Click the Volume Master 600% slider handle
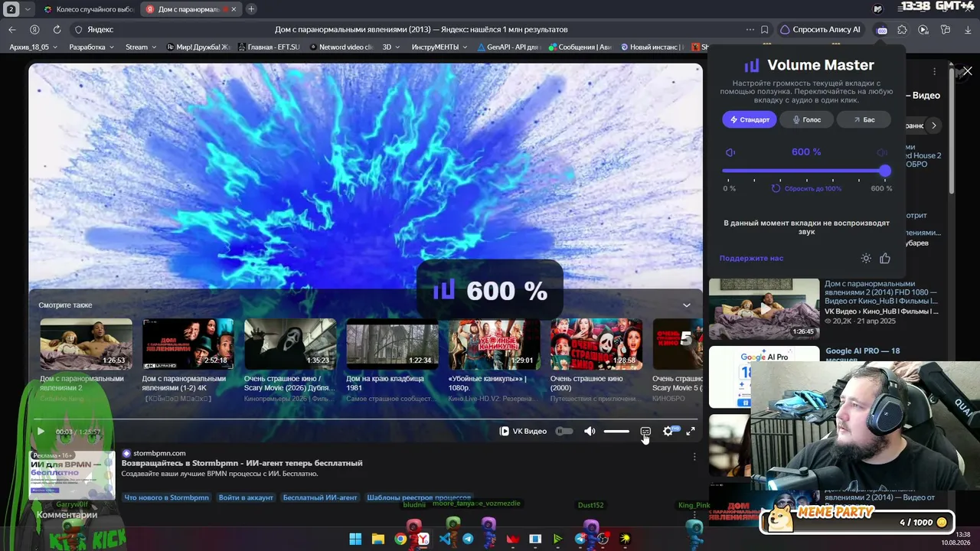Image resolution: width=980 pixels, height=551 pixels. click(885, 171)
